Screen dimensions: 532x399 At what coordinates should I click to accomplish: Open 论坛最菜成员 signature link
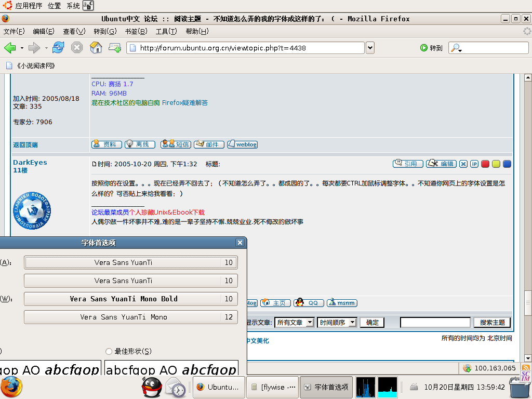click(110, 212)
